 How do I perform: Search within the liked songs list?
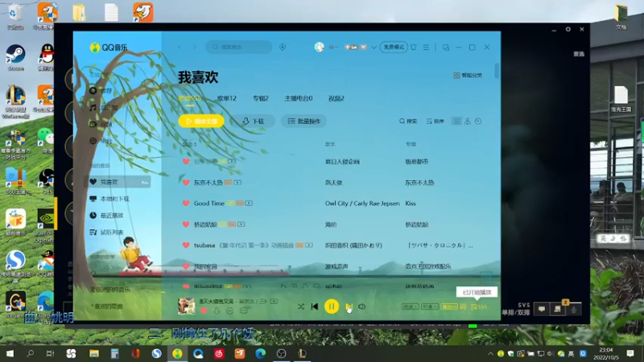click(408, 121)
